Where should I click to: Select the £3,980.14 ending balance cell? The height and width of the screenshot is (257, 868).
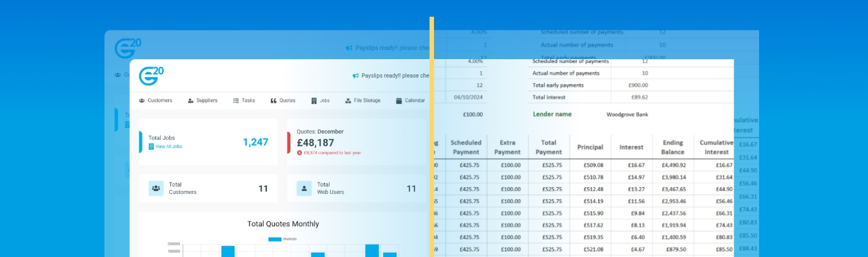[673, 177]
